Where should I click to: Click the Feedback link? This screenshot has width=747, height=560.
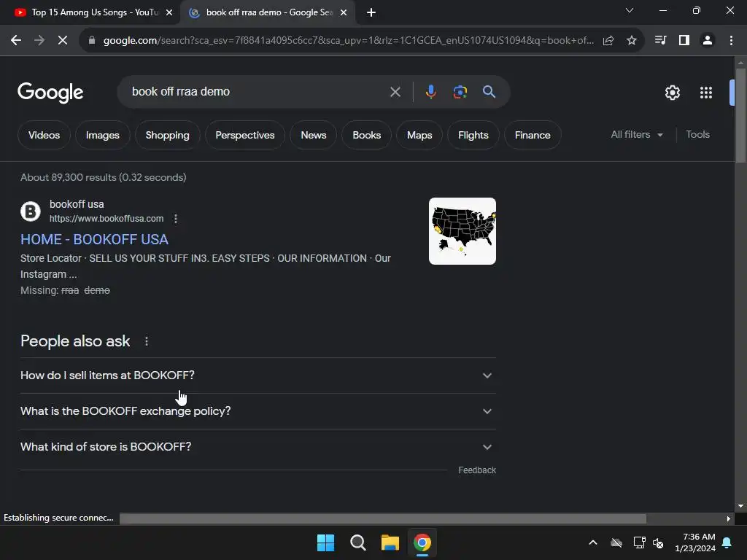tap(477, 470)
